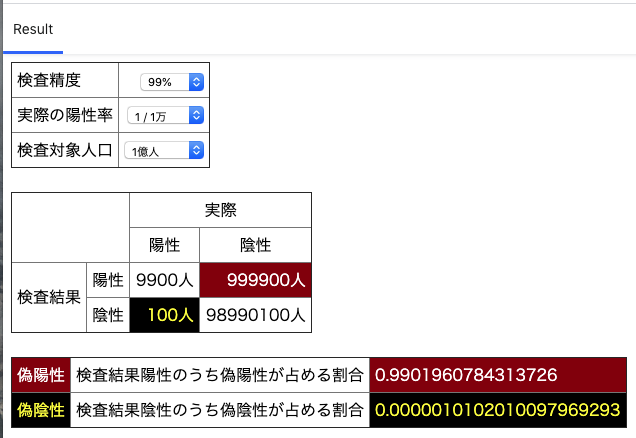Select the 9900人 true positive cell

click(x=164, y=280)
